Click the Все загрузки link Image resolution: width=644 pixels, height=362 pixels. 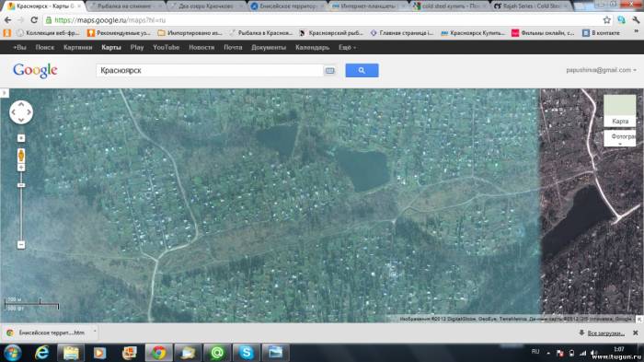click(x=605, y=333)
